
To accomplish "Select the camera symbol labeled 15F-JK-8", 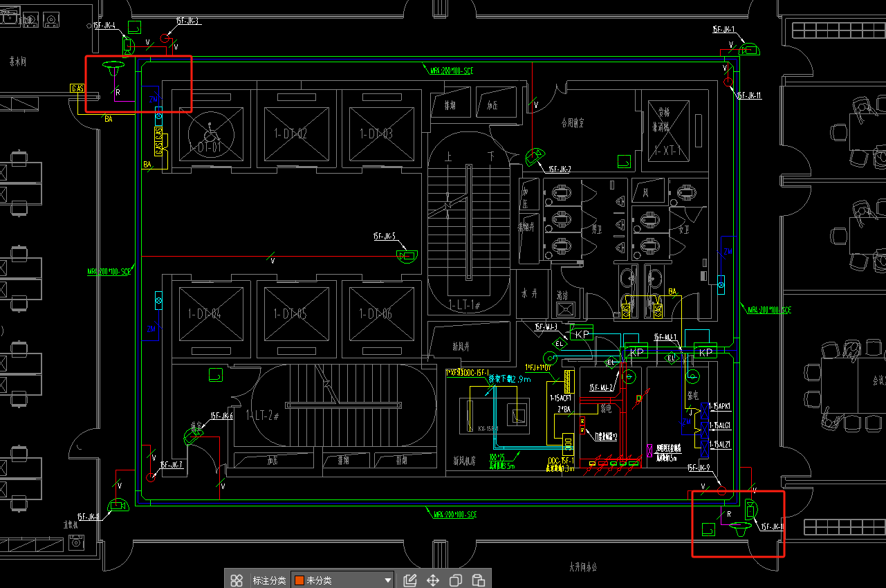I will 117,506.
